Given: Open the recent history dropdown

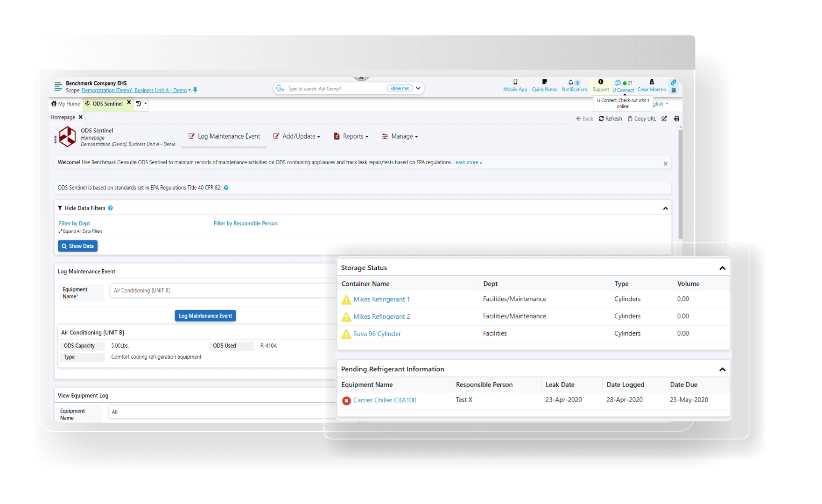Looking at the screenshot, I should (x=141, y=104).
